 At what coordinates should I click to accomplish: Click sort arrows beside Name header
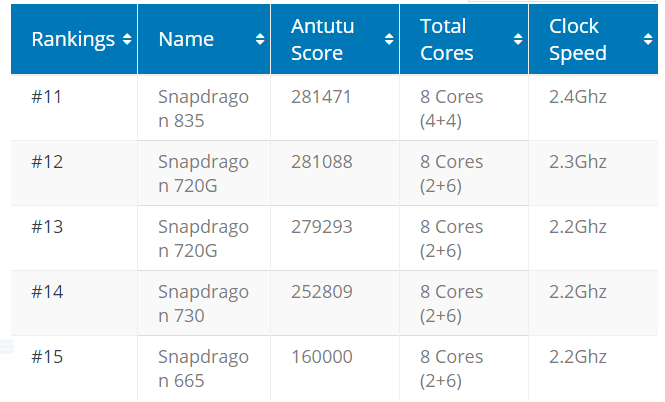click(x=260, y=39)
